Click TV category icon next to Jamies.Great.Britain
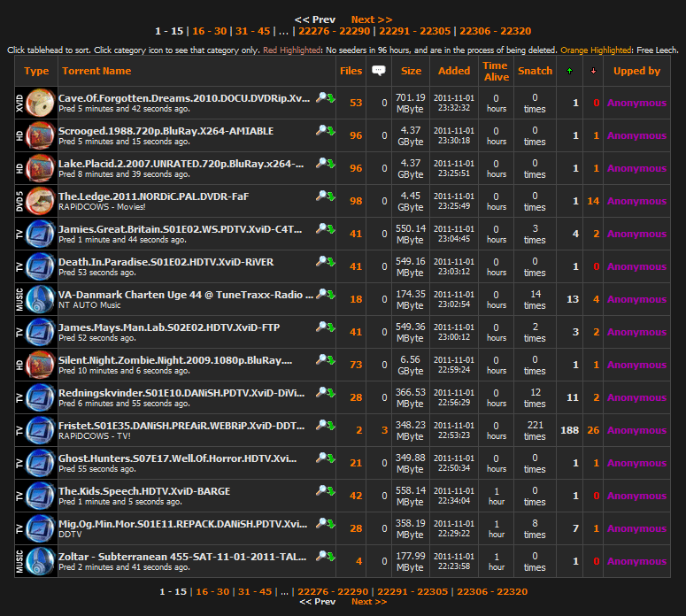The image size is (686, 616). 36,234
